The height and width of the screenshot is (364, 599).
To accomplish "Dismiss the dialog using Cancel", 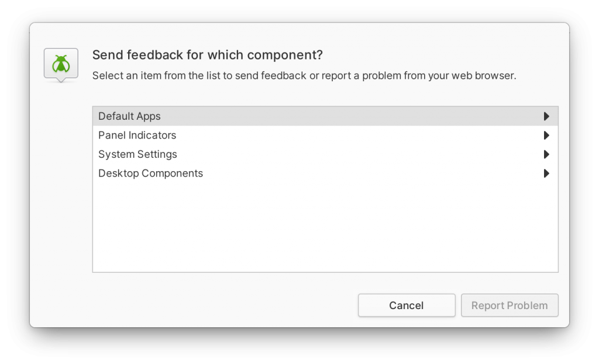I will [x=406, y=305].
